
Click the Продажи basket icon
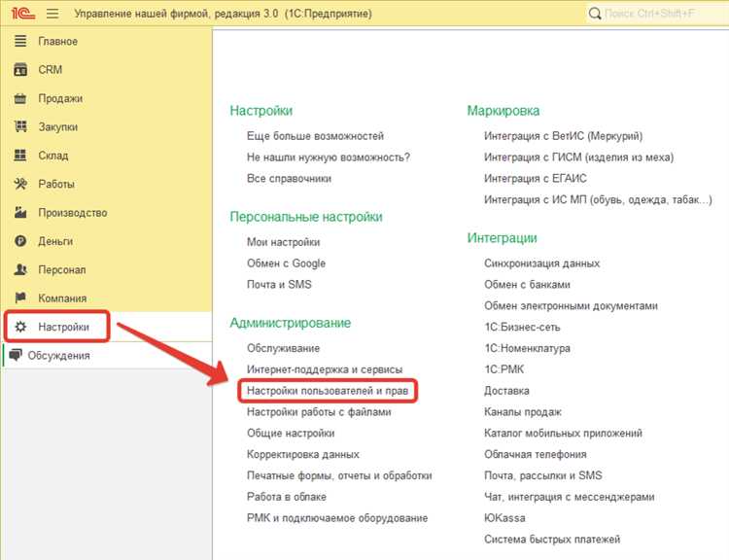coord(20,98)
